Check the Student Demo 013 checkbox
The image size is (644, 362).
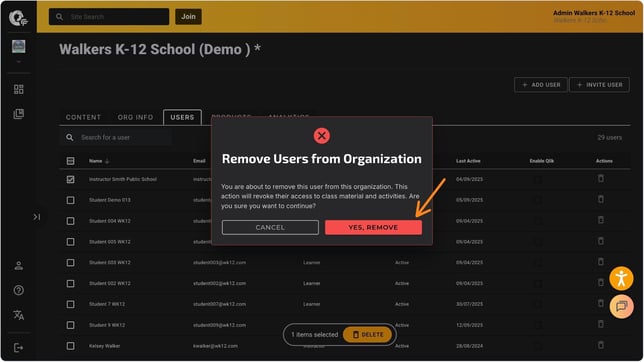[71, 200]
